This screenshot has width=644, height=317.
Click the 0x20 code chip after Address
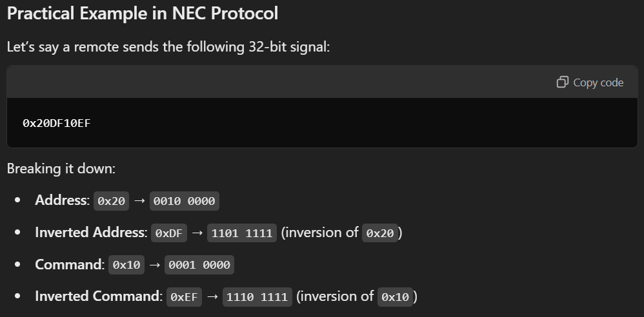tap(111, 201)
